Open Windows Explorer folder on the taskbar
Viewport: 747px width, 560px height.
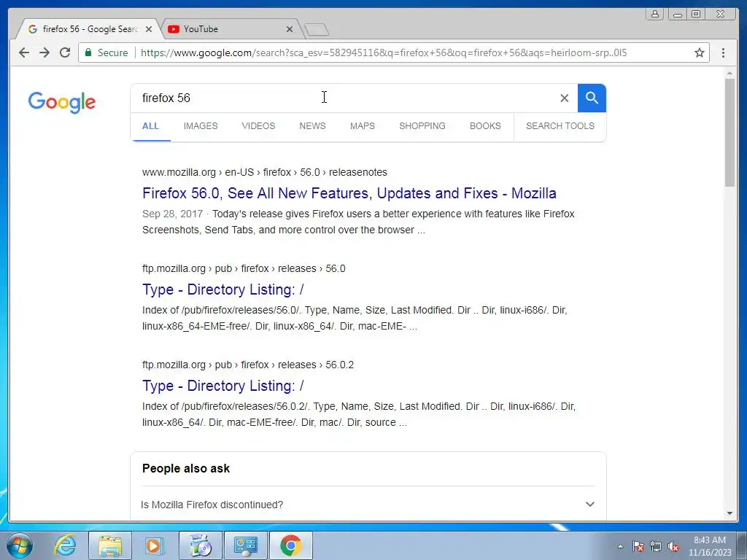click(x=110, y=545)
